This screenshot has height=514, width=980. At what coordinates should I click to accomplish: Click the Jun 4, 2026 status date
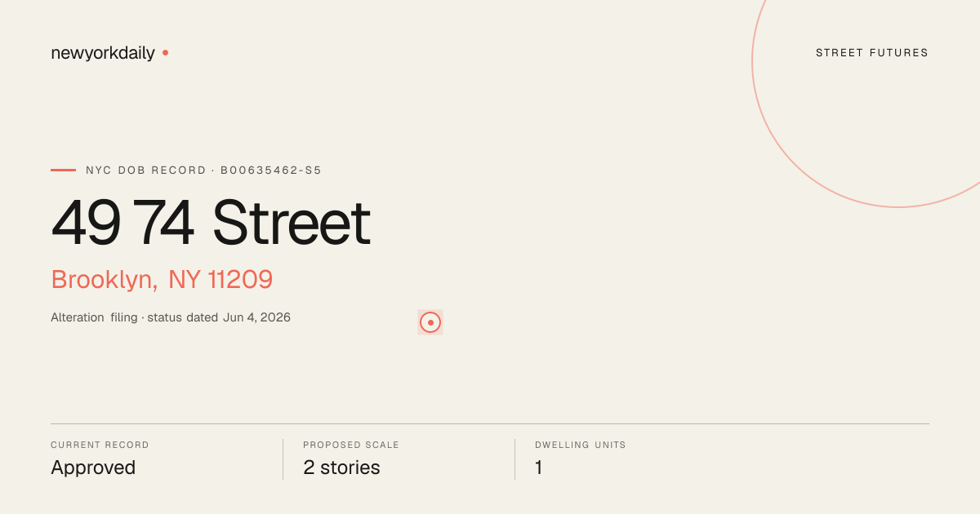pyautogui.click(x=256, y=317)
